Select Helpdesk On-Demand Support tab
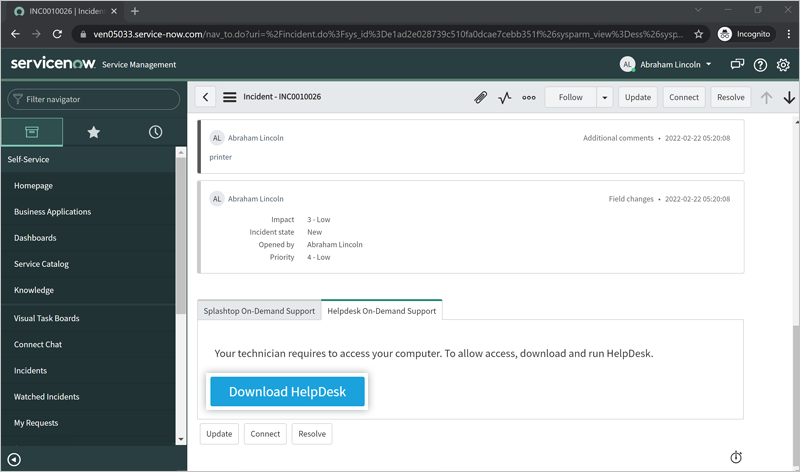The image size is (800, 472). point(382,311)
